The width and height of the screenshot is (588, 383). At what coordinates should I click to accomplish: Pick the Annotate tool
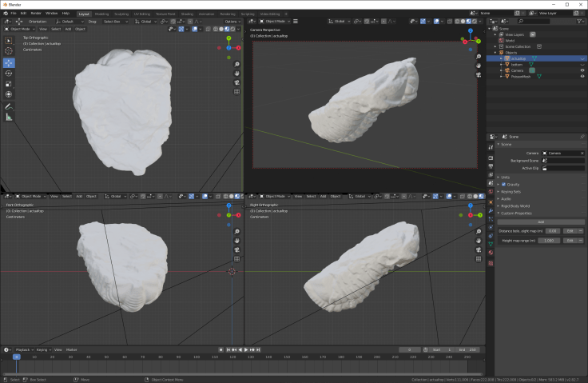click(x=9, y=106)
